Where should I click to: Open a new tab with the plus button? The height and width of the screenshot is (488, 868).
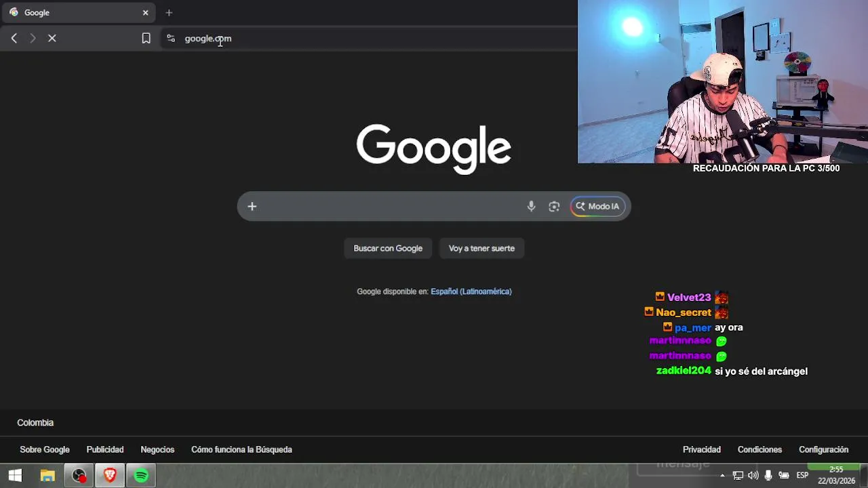(169, 12)
